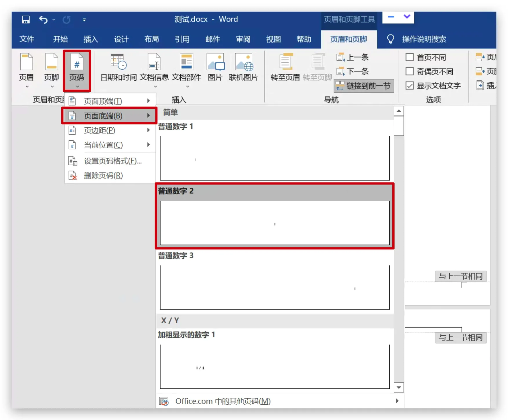Click the greyed Redo arrow icon
This screenshot has height=420, width=508.
click(66, 20)
